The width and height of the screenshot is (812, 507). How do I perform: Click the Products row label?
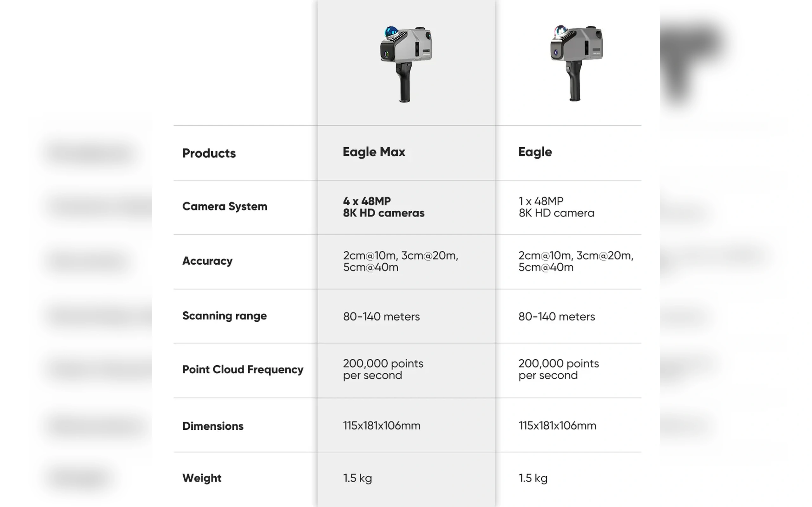pyautogui.click(x=209, y=153)
